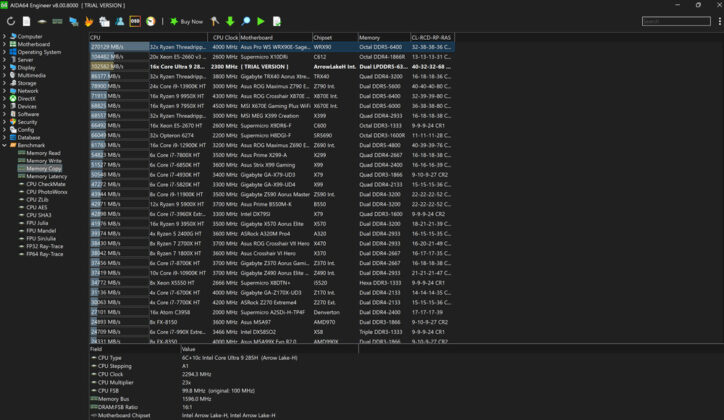Open the kebab menu beside search
The width and height of the screenshot is (724, 420).
coord(719,21)
